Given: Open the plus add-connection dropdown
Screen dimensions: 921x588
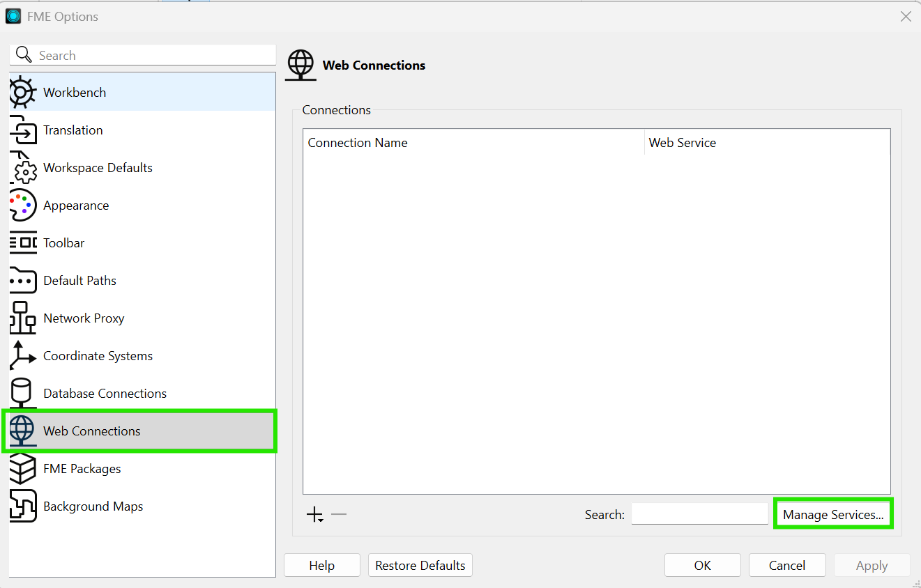Looking at the screenshot, I should coord(315,515).
